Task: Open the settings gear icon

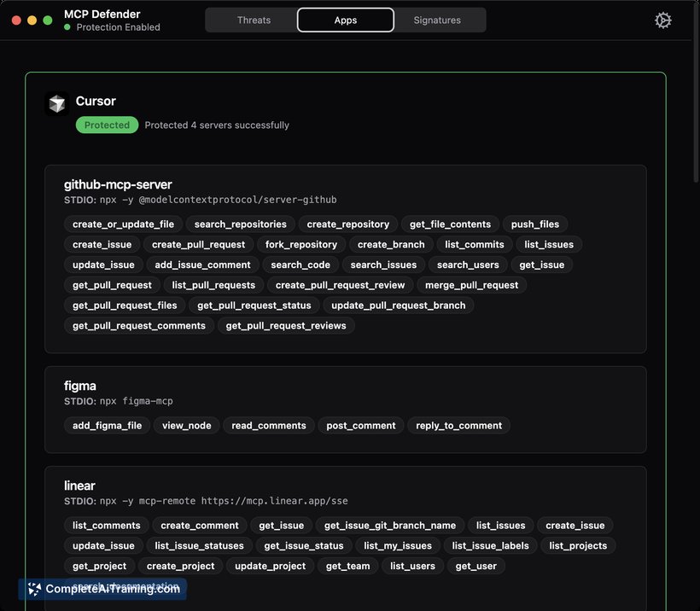Action: (663, 20)
